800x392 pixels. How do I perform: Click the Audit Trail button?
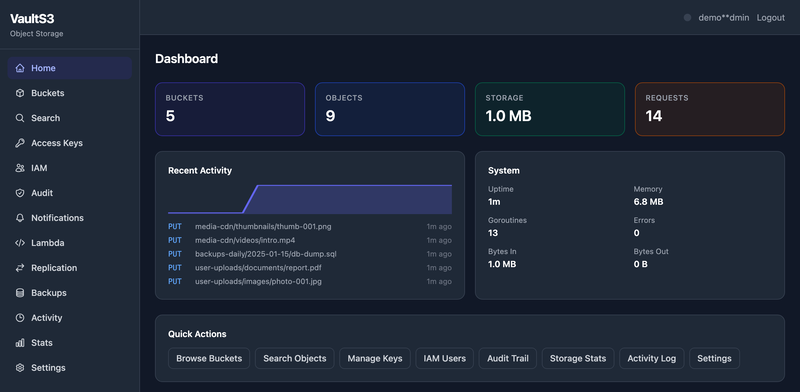[x=508, y=358]
